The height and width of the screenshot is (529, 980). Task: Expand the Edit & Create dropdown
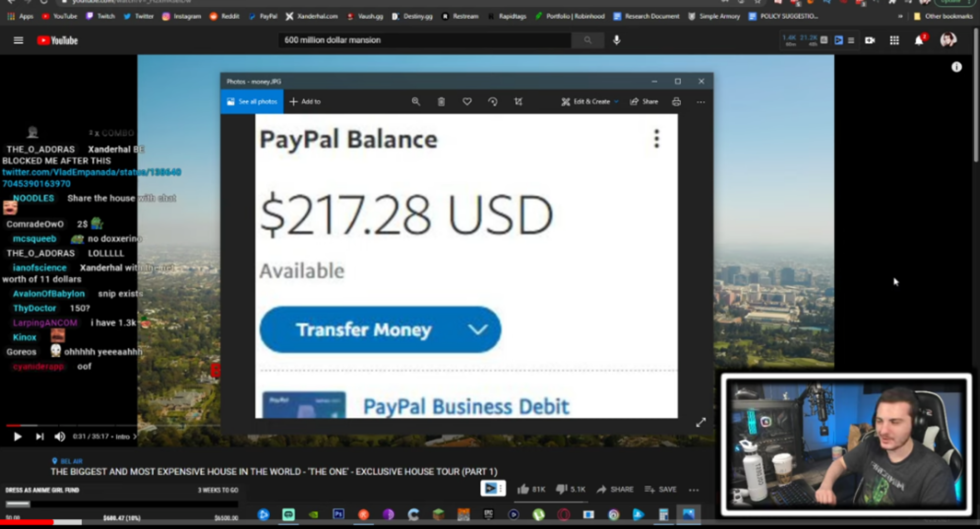coord(616,101)
